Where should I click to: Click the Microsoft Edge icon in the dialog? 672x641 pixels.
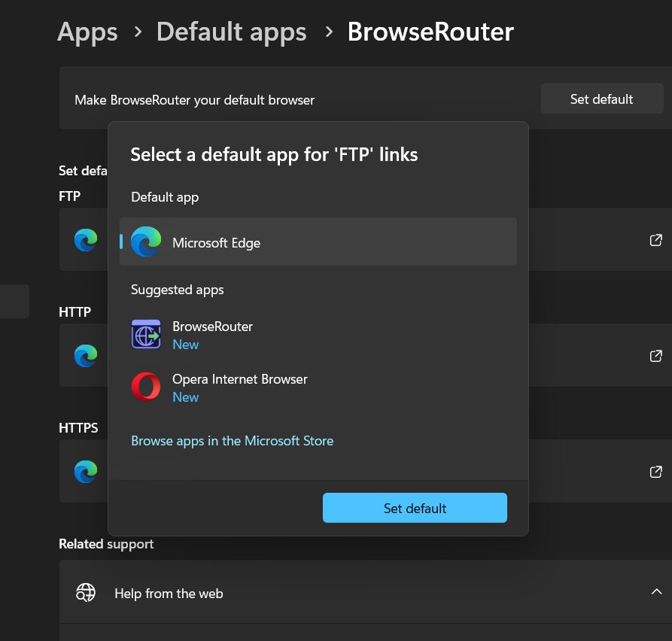pyautogui.click(x=146, y=242)
